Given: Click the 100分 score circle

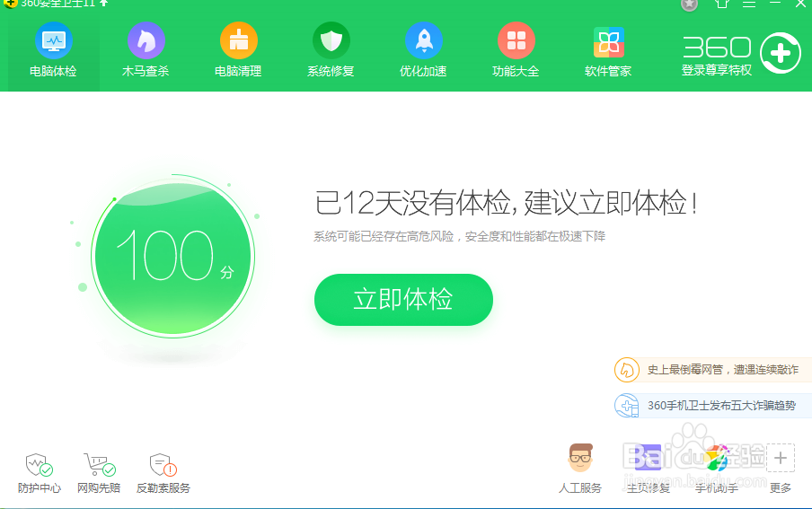Looking at the screenshot, I should [x=173, y=257].
